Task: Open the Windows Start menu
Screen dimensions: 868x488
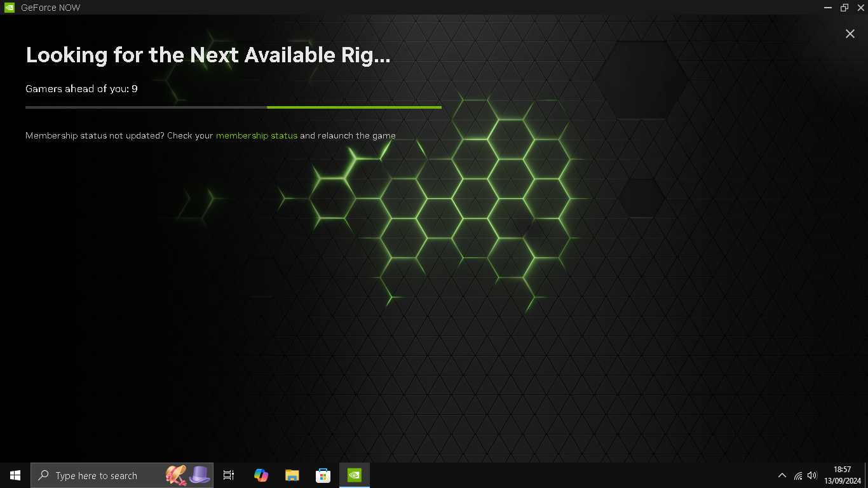Action: 15,475
